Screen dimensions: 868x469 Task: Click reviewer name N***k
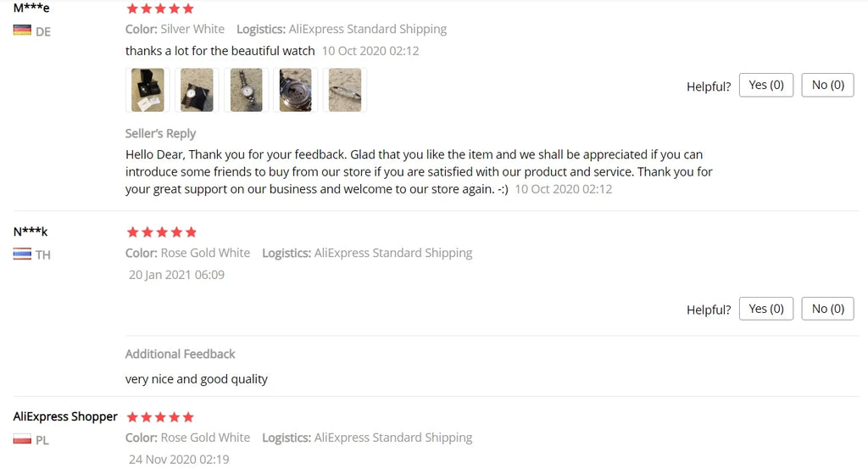31,232
